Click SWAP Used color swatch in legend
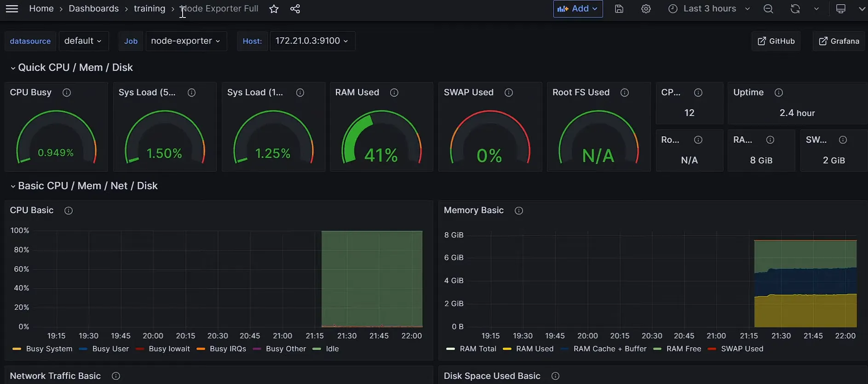Image resolution: width=868 pixels, height=384 pixels. [x=712, y=349]
